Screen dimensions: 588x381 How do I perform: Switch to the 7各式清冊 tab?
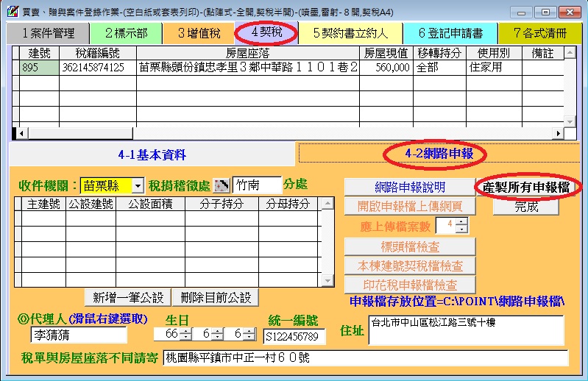click(542, 33)
